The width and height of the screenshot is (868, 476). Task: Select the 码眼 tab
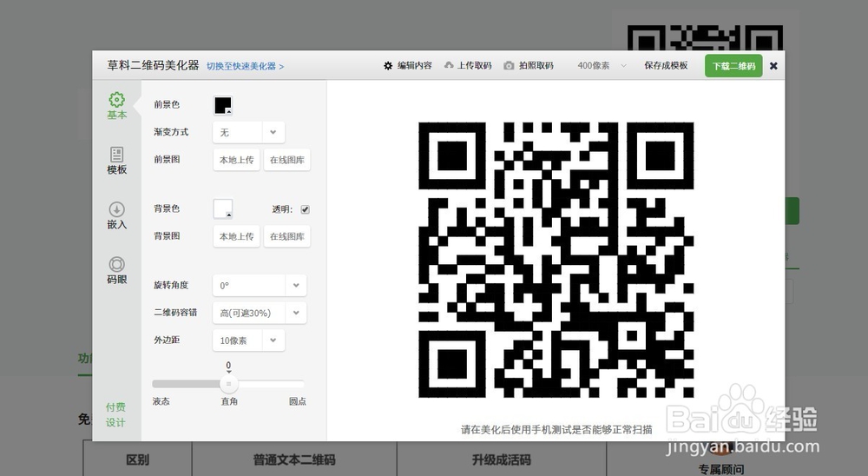(117, 271)
